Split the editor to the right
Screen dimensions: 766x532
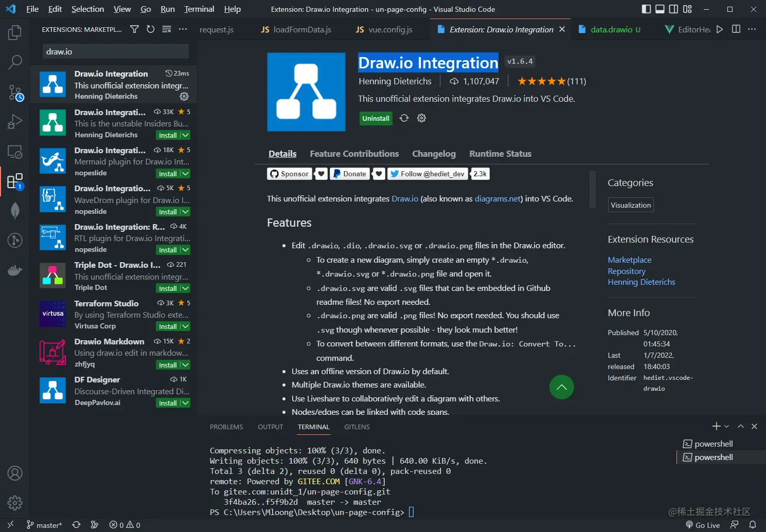[736, 29]
